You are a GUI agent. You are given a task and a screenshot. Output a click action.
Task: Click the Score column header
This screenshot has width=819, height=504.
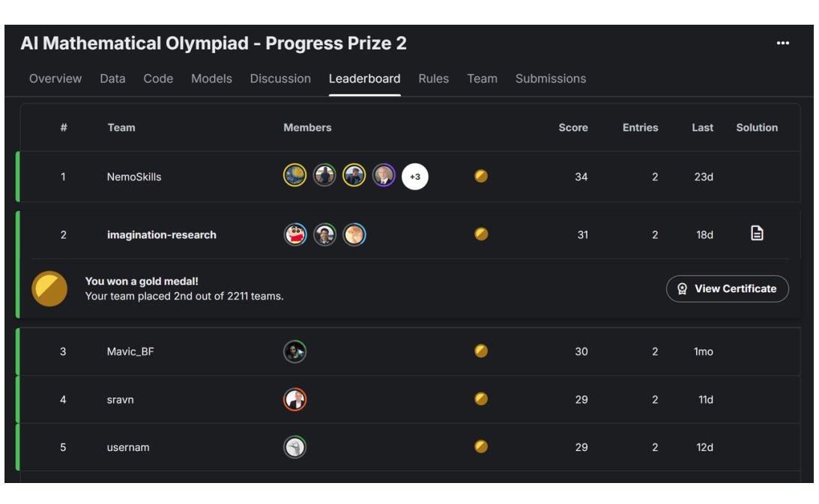click(x=573, y=127)
